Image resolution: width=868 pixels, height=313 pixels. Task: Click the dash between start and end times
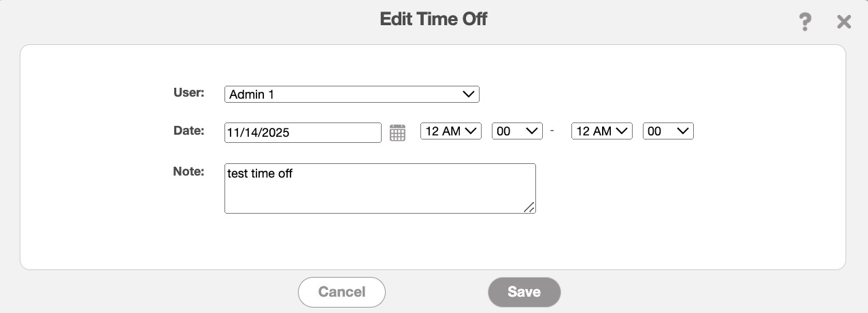click(552, 131)
